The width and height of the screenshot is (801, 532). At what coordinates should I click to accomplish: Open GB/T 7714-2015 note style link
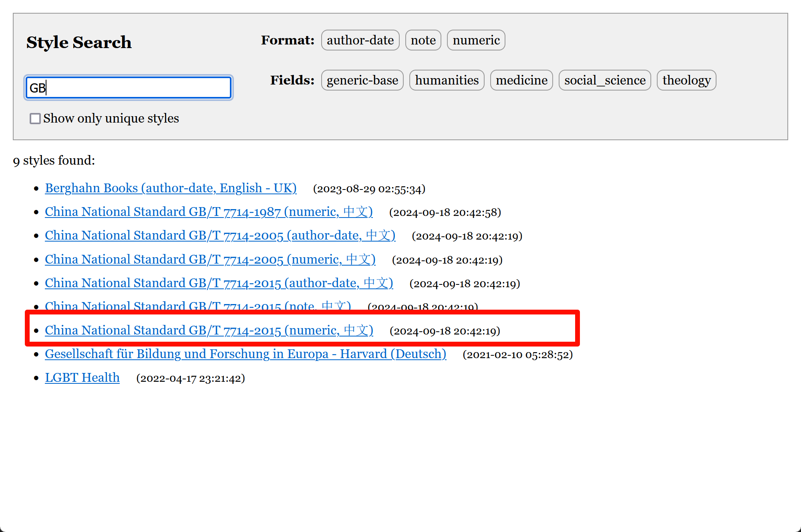pos(198,306)
